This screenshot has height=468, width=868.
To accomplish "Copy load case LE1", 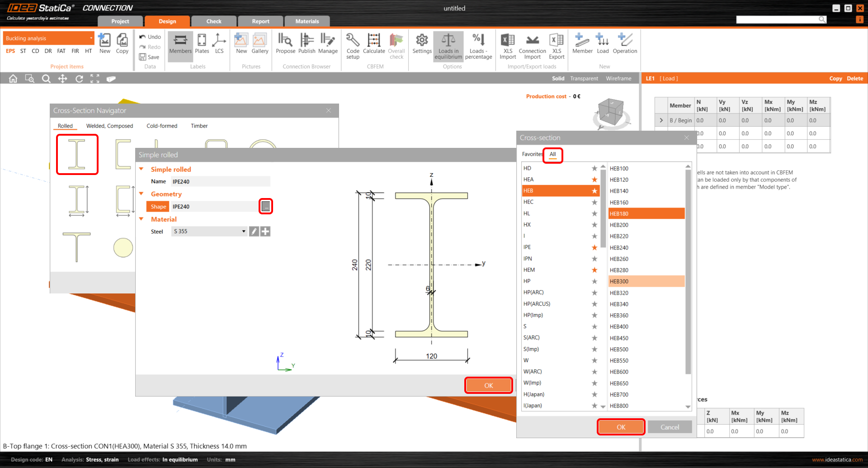I will pos(835,79).
